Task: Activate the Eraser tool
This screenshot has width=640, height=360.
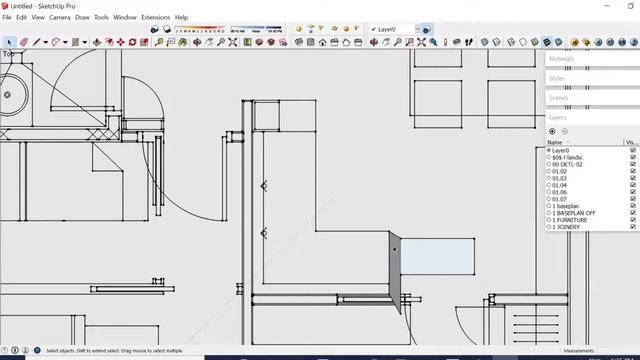Action: click(24, 42)
